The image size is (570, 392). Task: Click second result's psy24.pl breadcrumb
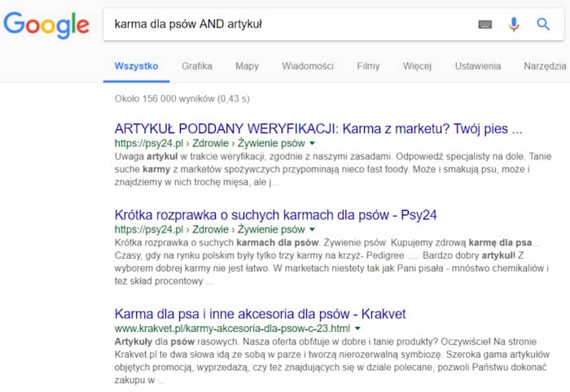(210, 229)
